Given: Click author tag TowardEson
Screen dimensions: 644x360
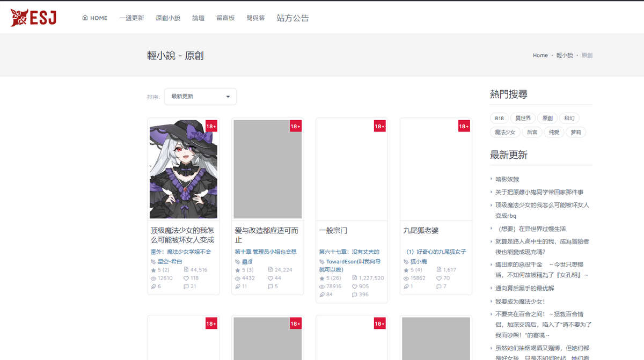Looking at the screenshot, I should [x=350, y=265].
